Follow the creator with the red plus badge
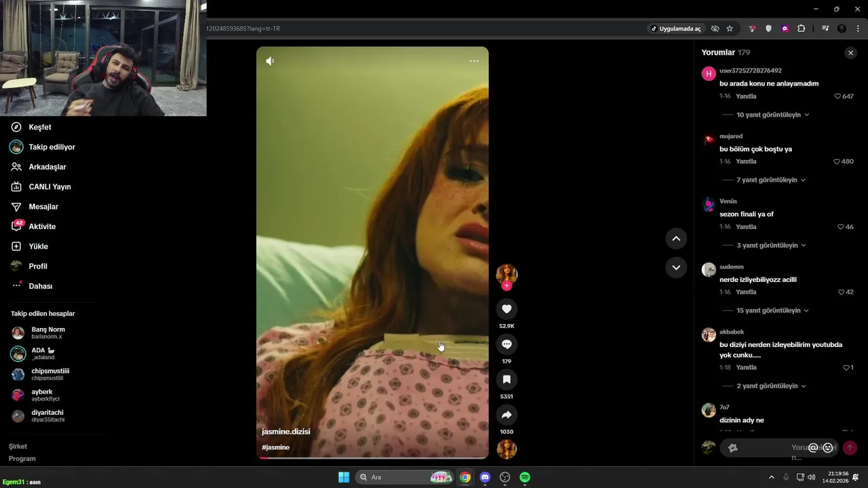The image size is (868, 488). [507, 286]
